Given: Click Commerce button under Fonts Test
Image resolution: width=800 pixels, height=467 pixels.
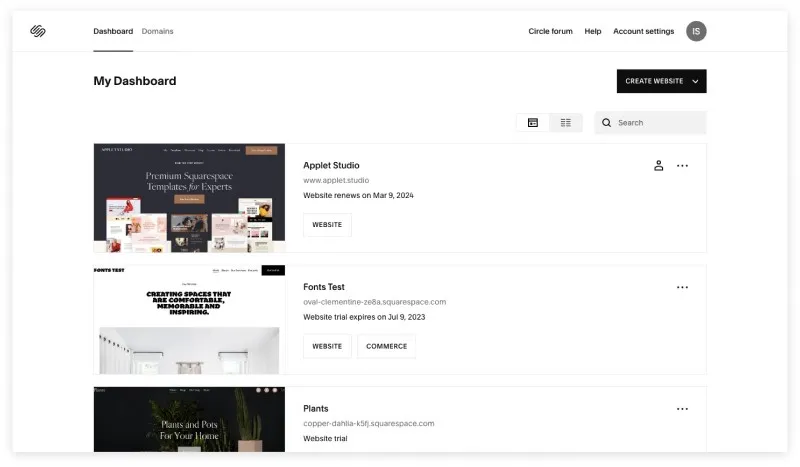Looking at the screenshot, I should point(386,346).
